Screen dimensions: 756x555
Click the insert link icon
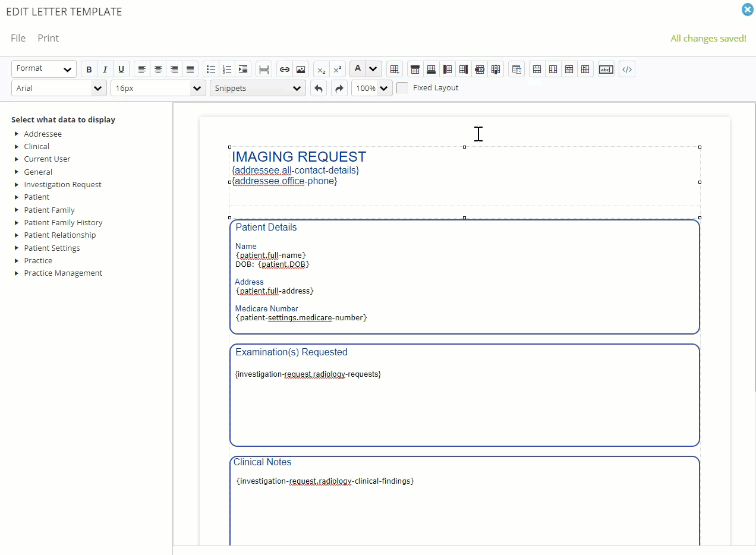[285, 70]
